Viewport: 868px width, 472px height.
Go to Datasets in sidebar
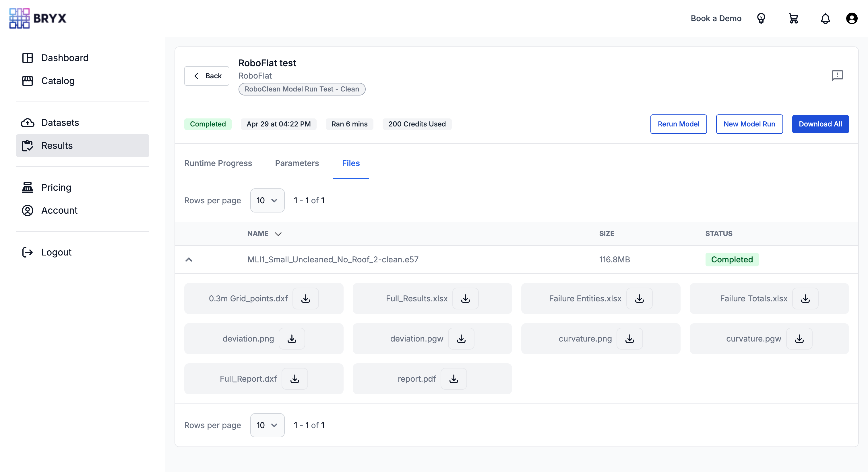pyautogui.click(x=60, y=122)
